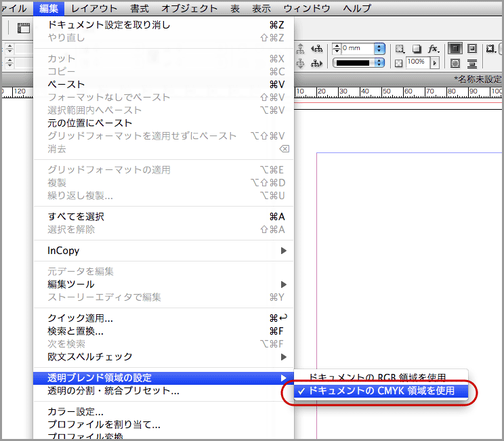Click the select next object icon
504x441 pixels.
point(316,63)
